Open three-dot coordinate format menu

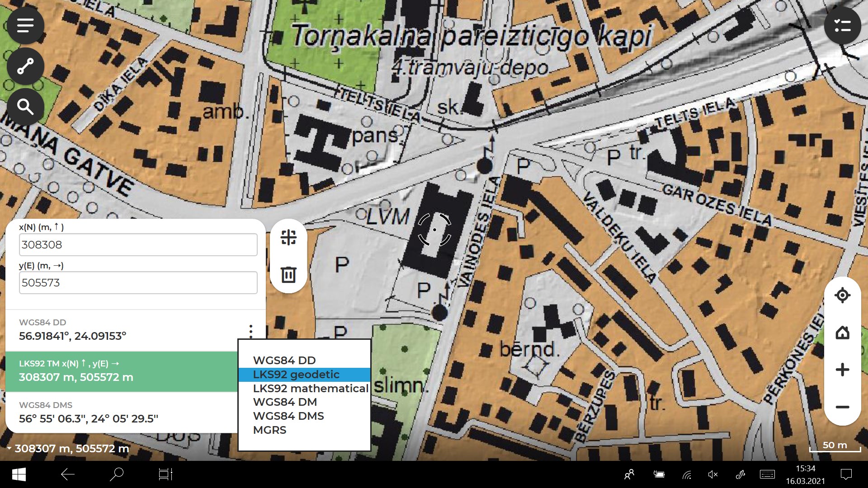point(251,331)
